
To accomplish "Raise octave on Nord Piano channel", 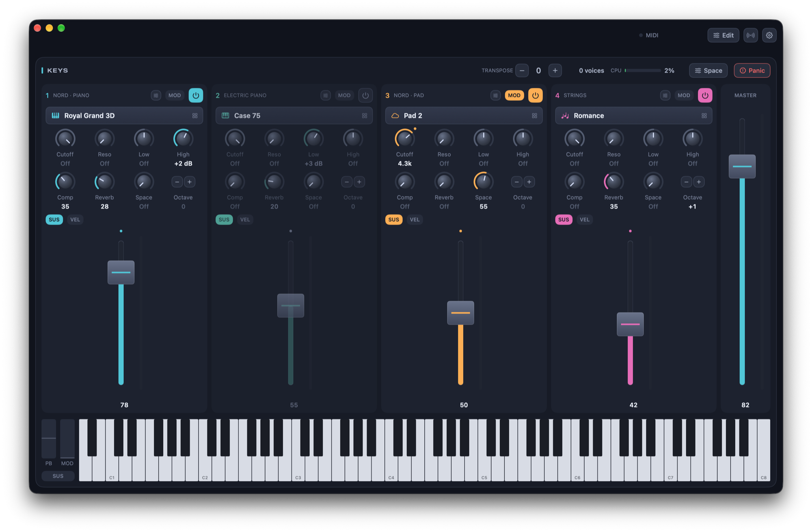I will tap(190, 182).
